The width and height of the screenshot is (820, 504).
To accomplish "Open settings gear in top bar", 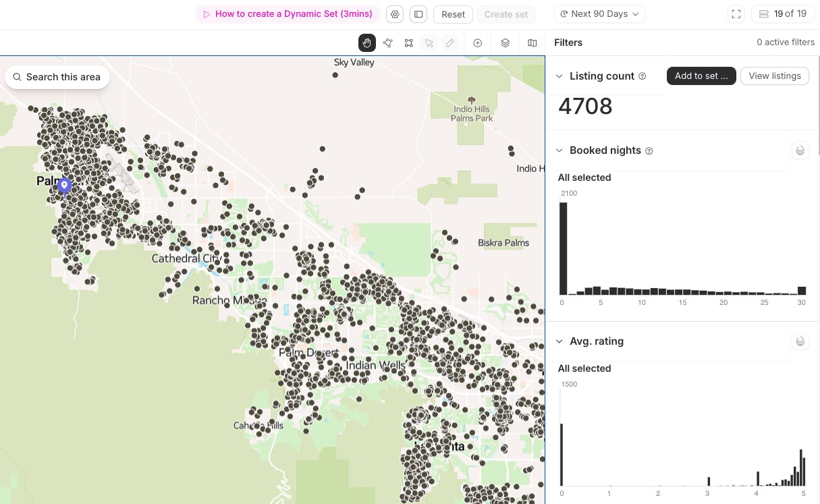I will click(395, 14).
